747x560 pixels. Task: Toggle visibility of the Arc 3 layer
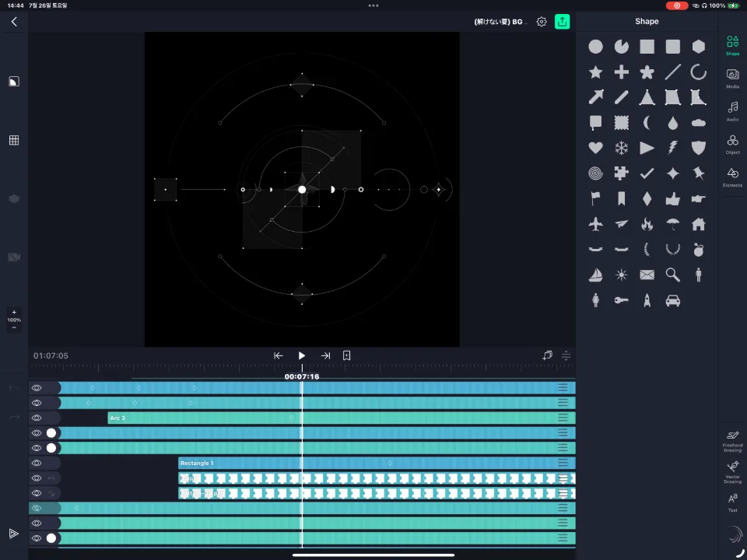pyautogui.click(x=37, y=418)
